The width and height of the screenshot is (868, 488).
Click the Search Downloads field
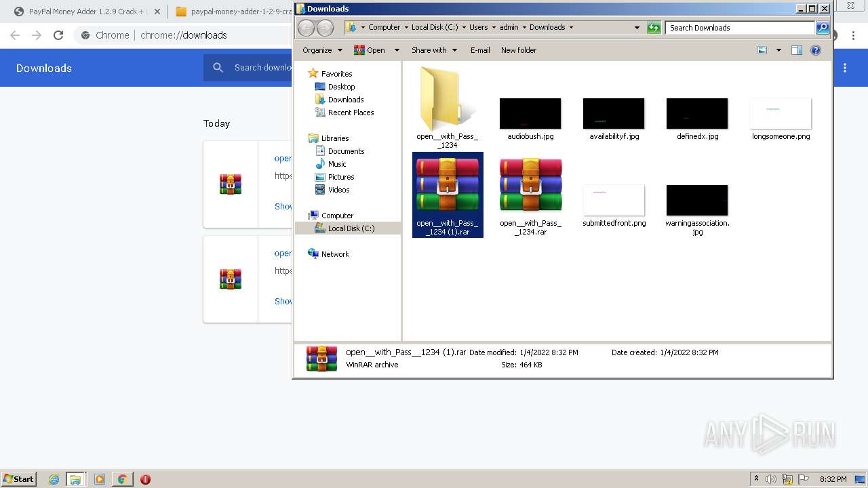tap(740, 28)
